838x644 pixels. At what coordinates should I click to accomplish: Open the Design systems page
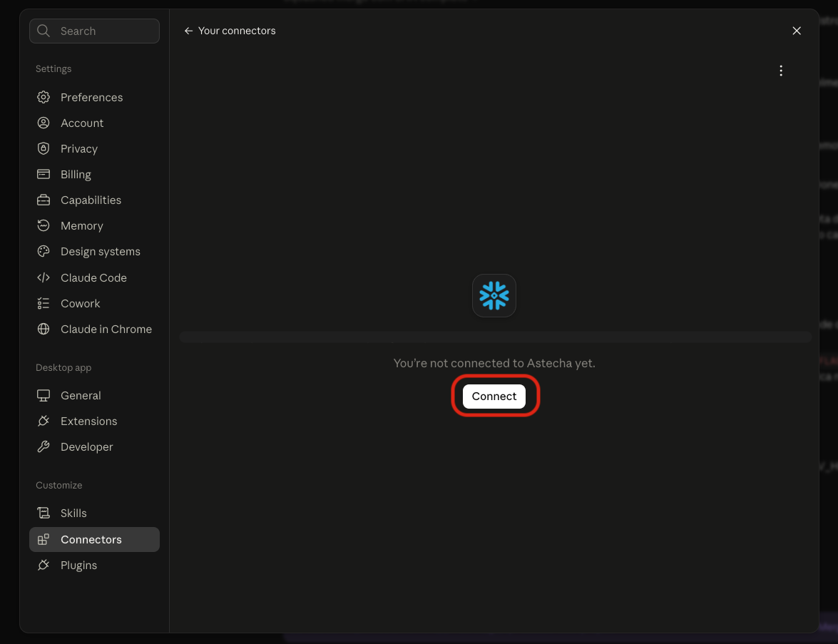[x=94, y=251]
